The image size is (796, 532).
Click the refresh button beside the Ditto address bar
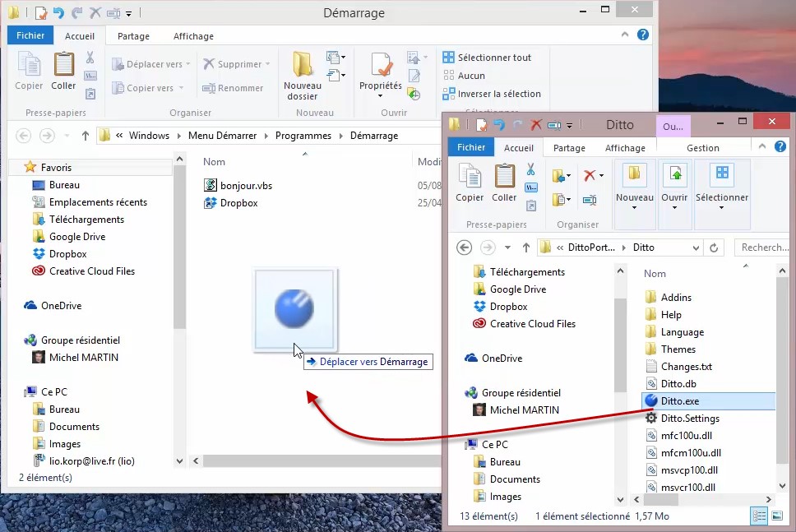click(714, 247)
